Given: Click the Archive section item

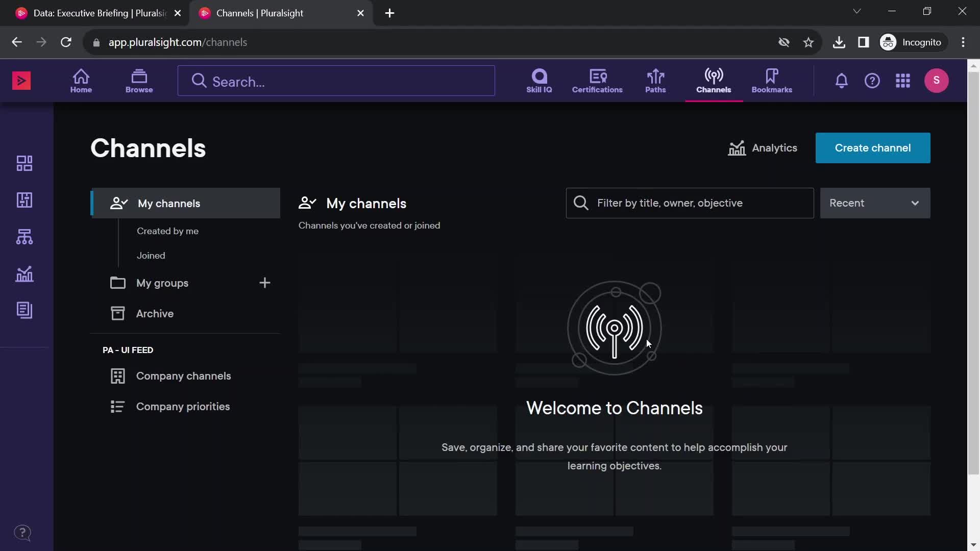Looking at the screenshot, I should [155, 313].
